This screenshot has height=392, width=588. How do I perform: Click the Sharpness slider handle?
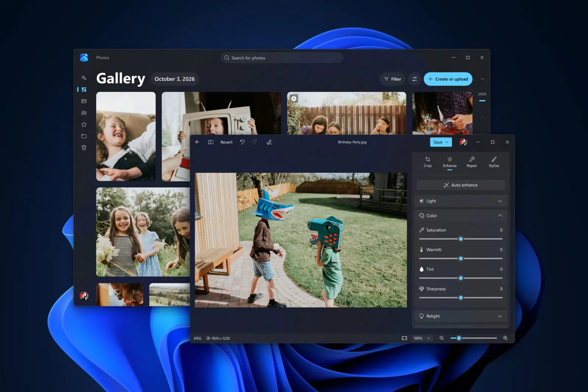[461, 298]
